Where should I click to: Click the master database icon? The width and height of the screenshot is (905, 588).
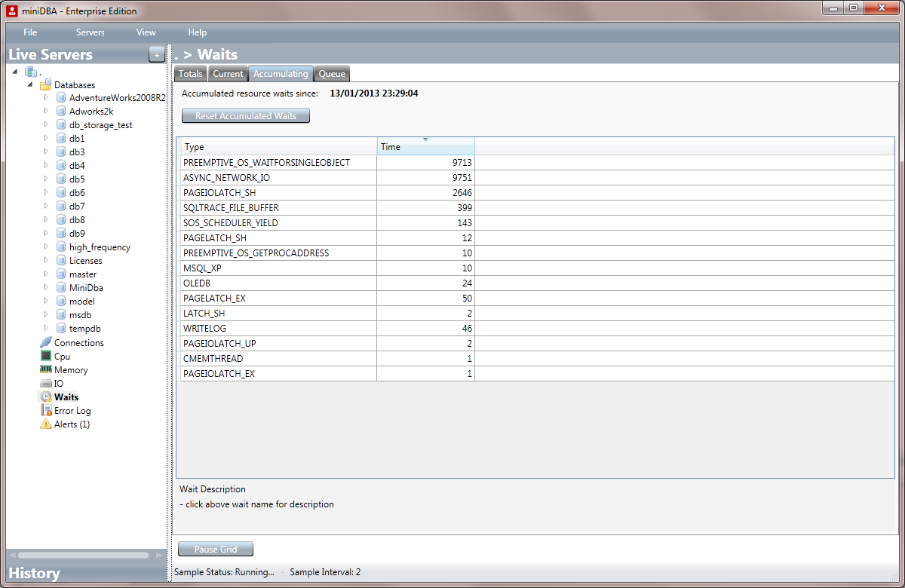coord(61,274)
